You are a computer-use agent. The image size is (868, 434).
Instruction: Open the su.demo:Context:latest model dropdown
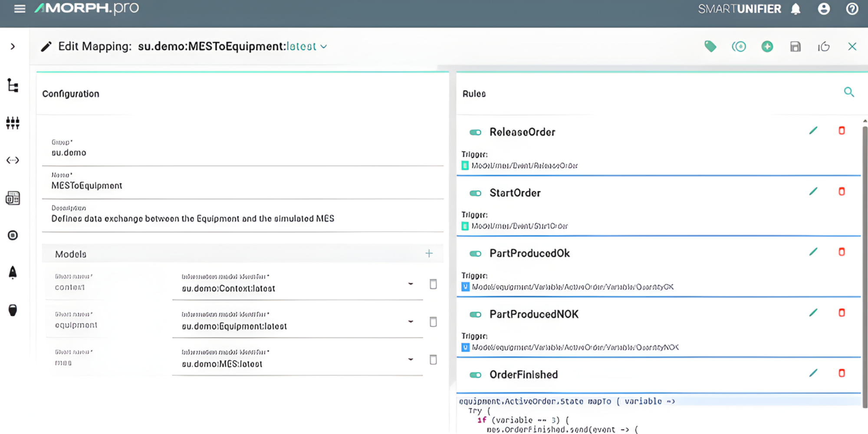click(410, 284)
